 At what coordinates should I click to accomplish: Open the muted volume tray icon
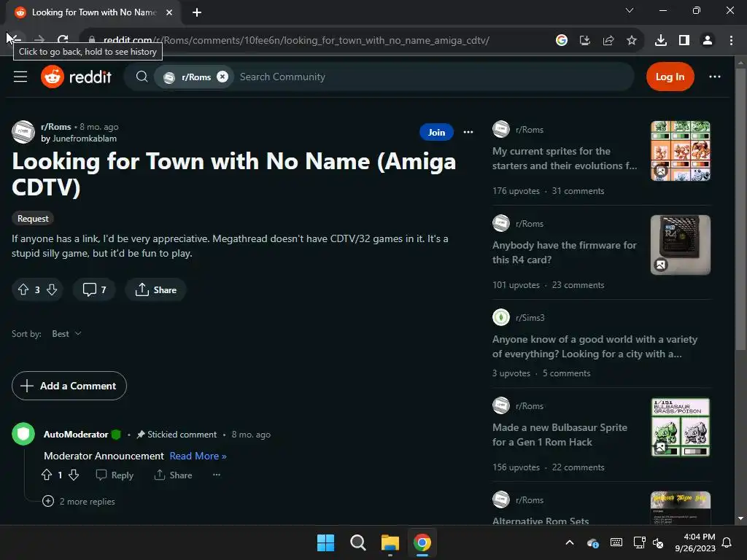(x=659, y=542)
